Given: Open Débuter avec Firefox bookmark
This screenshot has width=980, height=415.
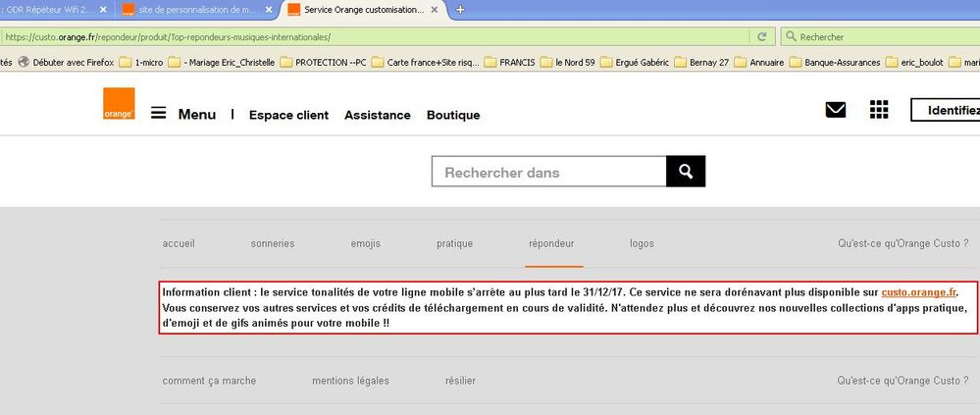Looking at the screenshot, I should [67, 63].
